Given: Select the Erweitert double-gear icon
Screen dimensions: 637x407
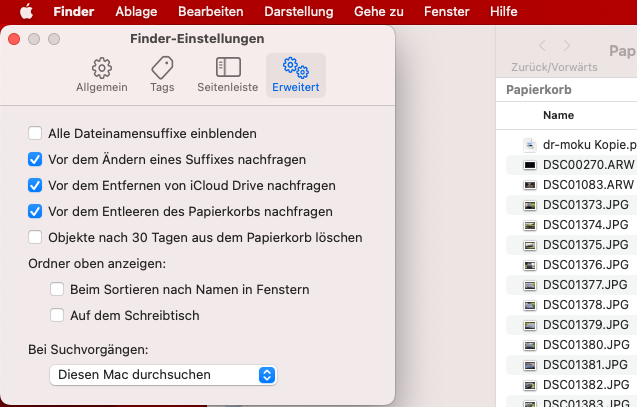Looking at the screenshot, I should tap(296, 67).
